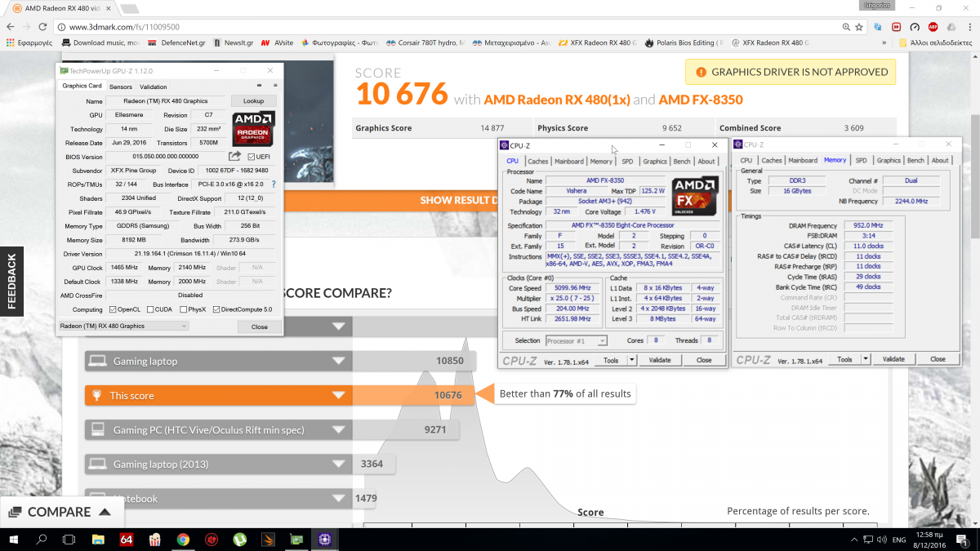Toggle the UEFI checkbox in GPU-Z
This screenshot has height=551, width=980.
251,157
